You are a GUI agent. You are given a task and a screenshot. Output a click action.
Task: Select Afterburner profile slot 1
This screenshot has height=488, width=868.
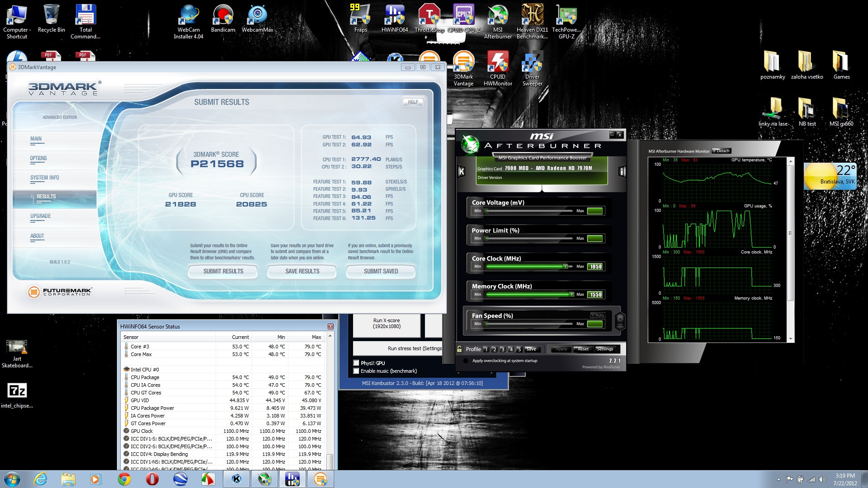point(486,349)
